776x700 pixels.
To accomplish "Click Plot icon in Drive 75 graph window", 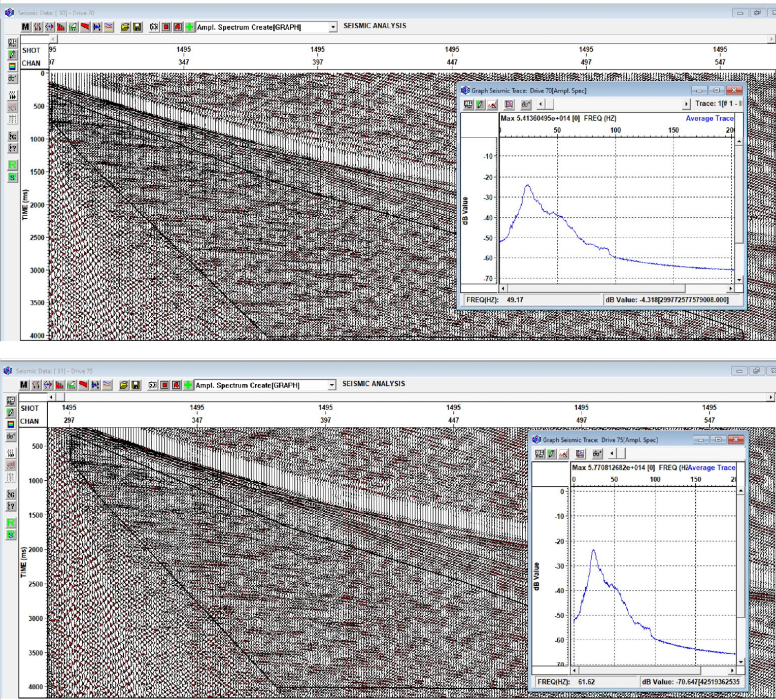I will coord(539,454).
